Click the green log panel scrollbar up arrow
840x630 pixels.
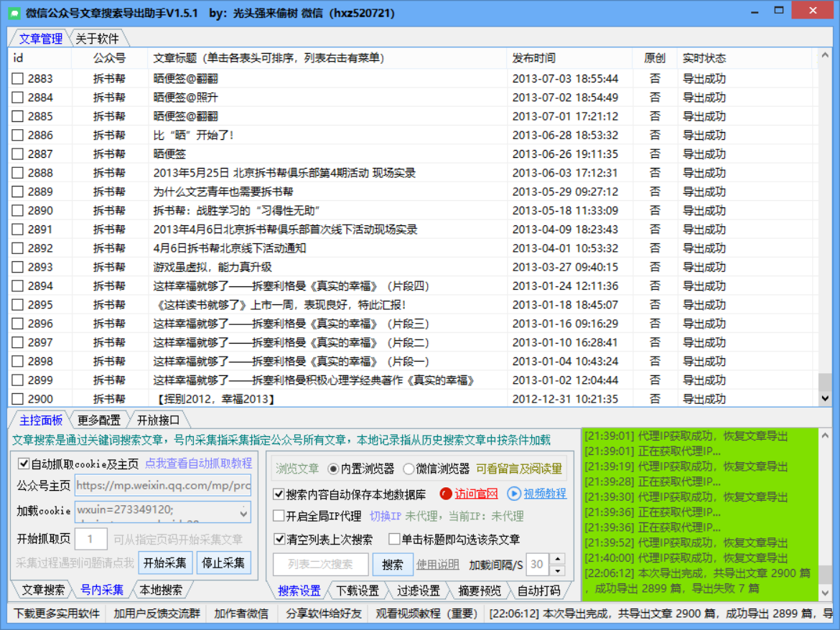pos(825,436)
